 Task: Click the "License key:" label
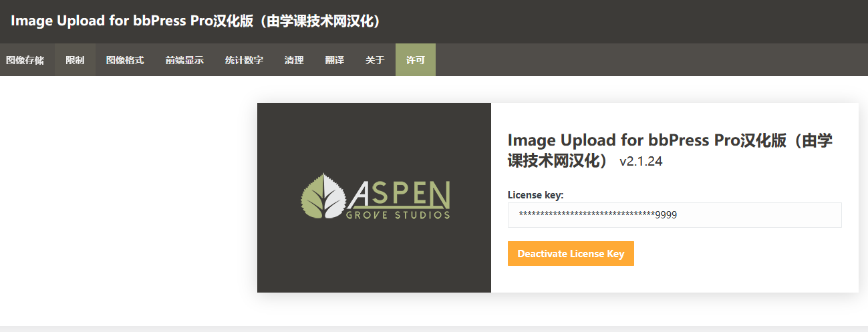click(535, 195)
